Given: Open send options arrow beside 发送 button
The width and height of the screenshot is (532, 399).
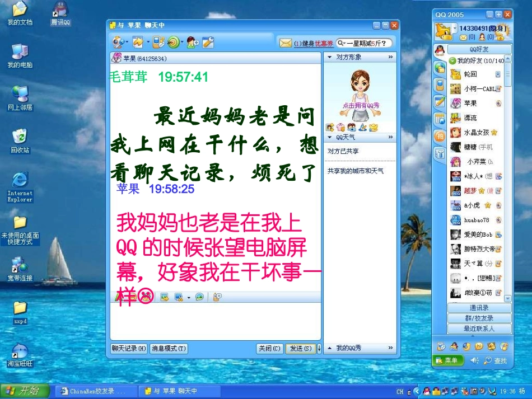Looking at the screenshot, I should [319, 348].
